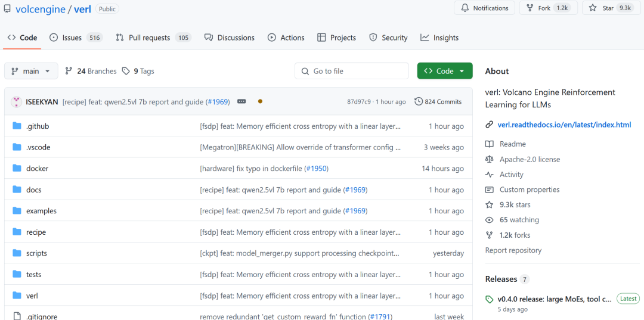Screen dimensions: 644x320
Task: Click the folder icon beside tests
Action: [x=17, y=274]
